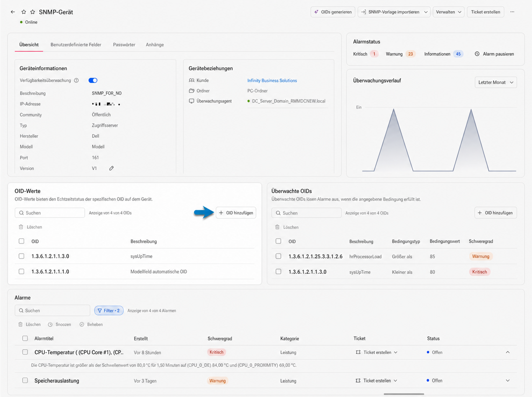Click the sparkle icon in OIDs generieren
532x397 pixels.
coord(316,12)
